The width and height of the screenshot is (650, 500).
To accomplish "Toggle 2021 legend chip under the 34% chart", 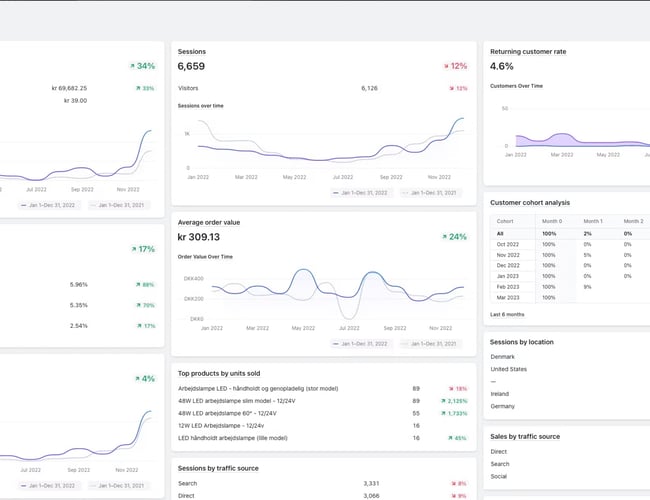I will pyautogui.click(x=117, y=205).
